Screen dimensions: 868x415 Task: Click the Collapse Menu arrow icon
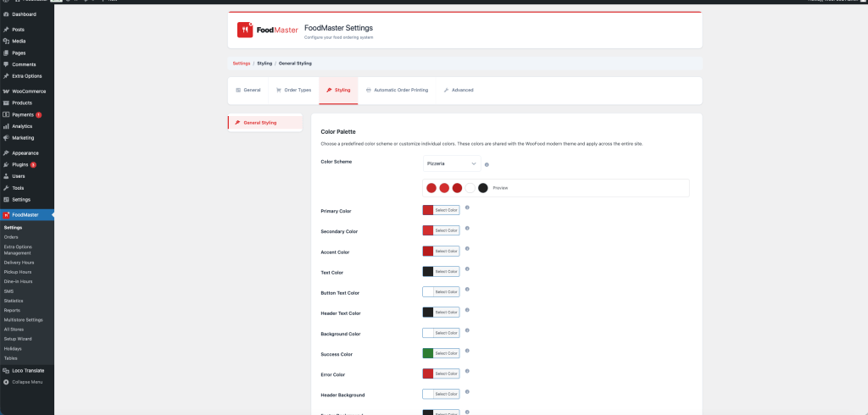point(6,382)
